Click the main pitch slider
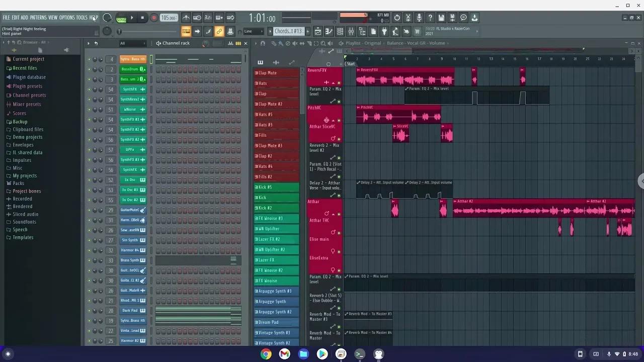 point(147,31)
